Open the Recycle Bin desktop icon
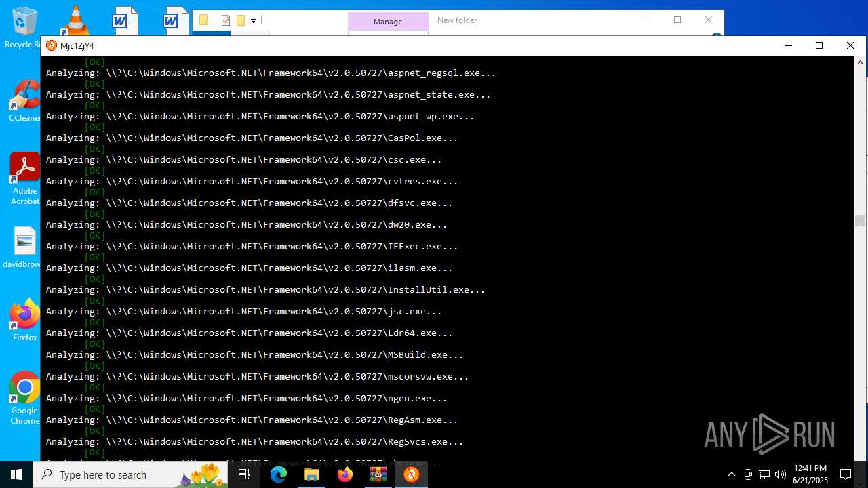Image resolution: width=868 pixels, height=488 pixels. point(23,27)
